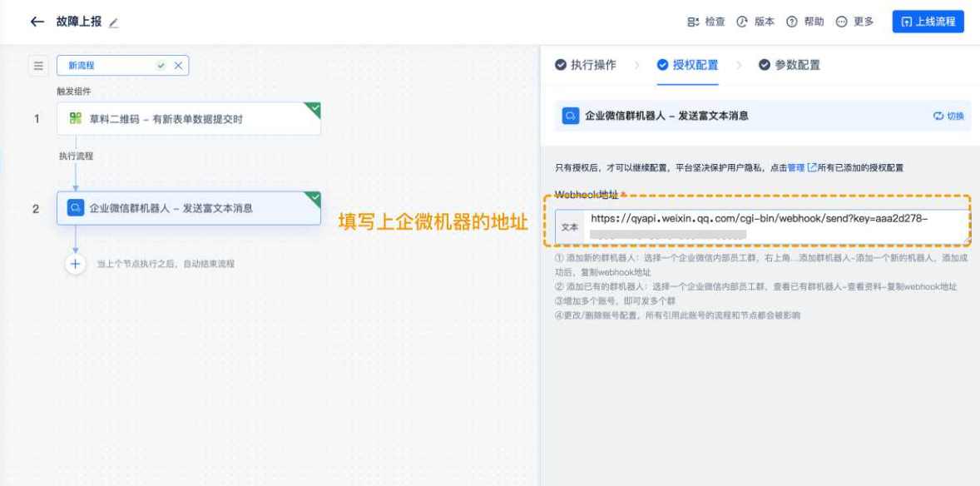The height and width of the screenshot is (486, 980).
Task: Open 帮助 in the top toolbar
Action: [x=805, y=22]
